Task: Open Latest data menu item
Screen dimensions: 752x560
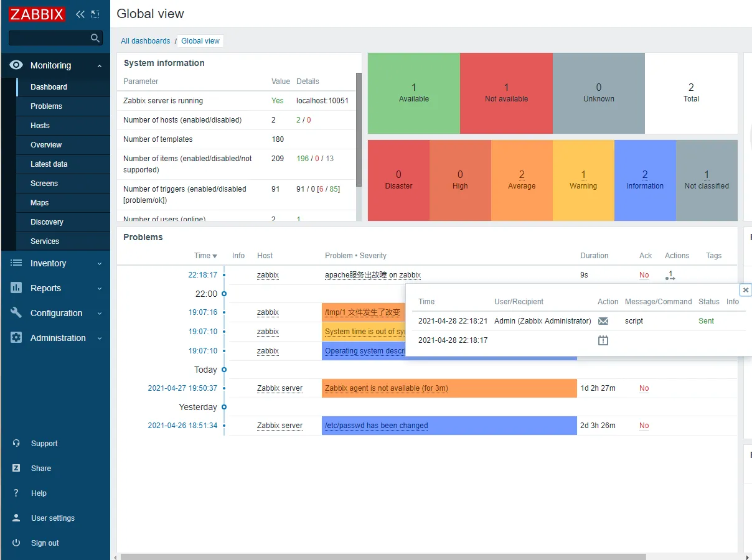Action: [x=63, y=164]
